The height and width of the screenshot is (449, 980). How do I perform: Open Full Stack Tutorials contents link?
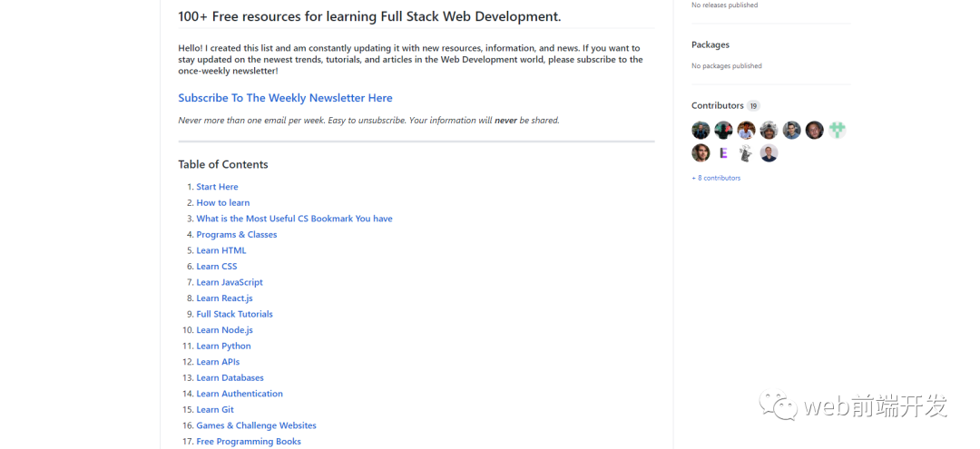coord(234,314)
